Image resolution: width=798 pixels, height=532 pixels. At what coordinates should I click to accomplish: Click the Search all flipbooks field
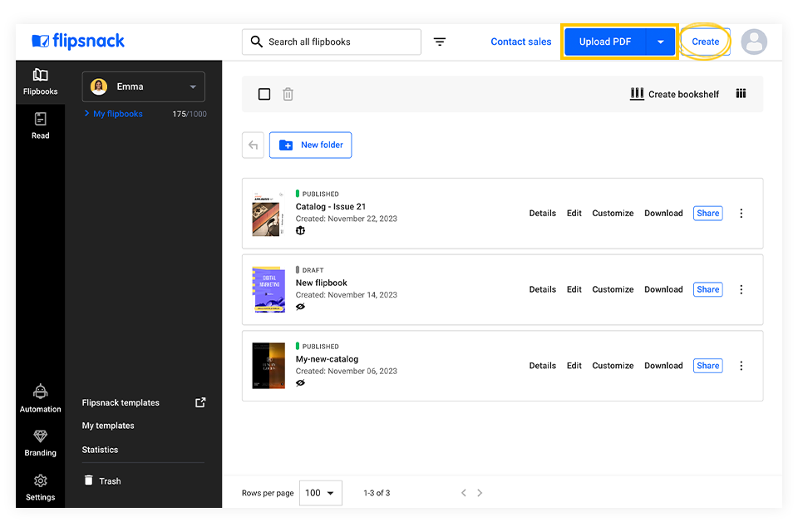pyautogui.click(x=332, y=42)
